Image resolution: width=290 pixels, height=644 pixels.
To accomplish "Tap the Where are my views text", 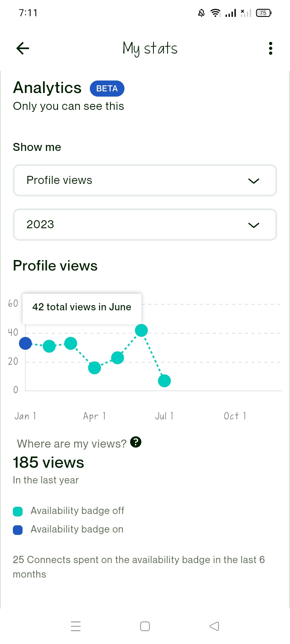I will tap(72, 444).
